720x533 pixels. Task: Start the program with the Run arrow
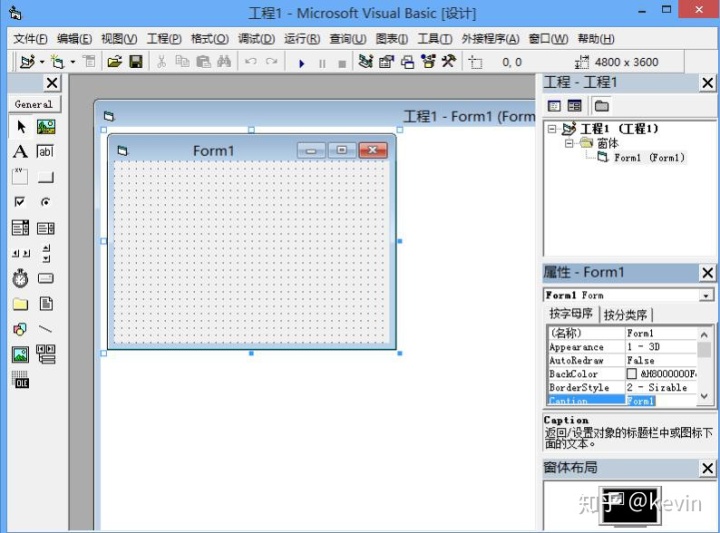pos(301,63)
